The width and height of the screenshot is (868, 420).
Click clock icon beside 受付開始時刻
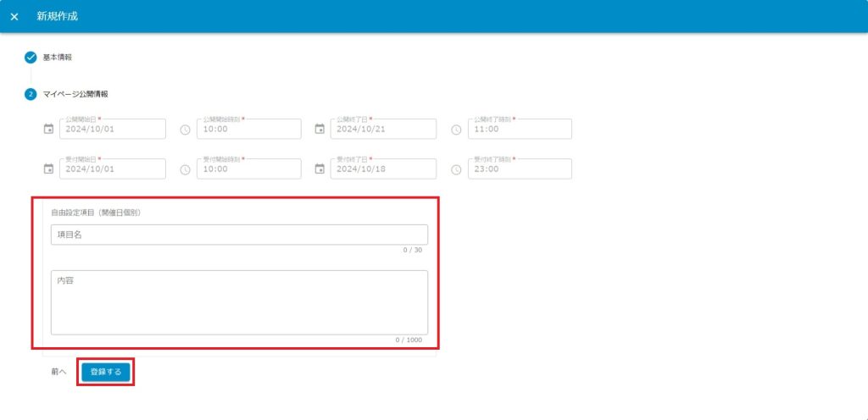[185, 169]
